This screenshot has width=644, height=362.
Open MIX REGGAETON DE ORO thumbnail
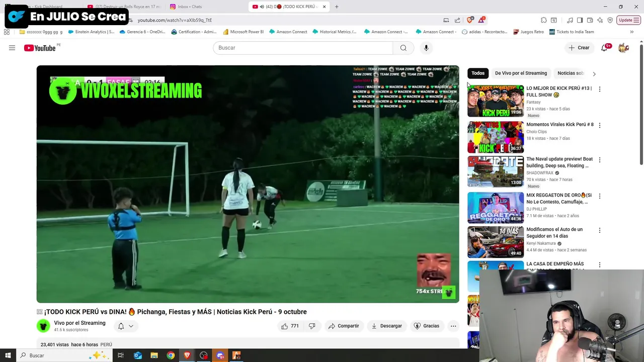496,208
